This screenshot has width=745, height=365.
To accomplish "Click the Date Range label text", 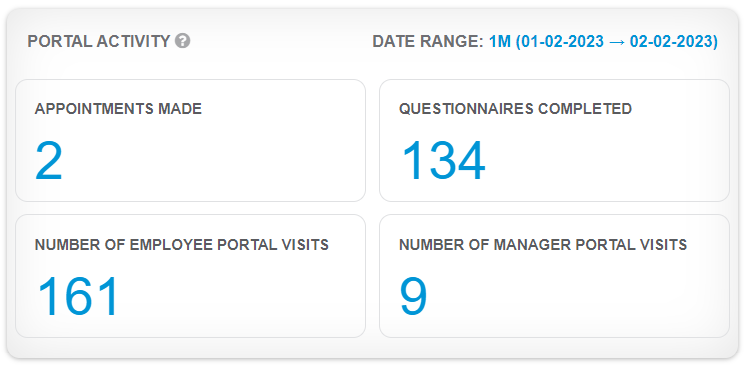I will [428, 42].
